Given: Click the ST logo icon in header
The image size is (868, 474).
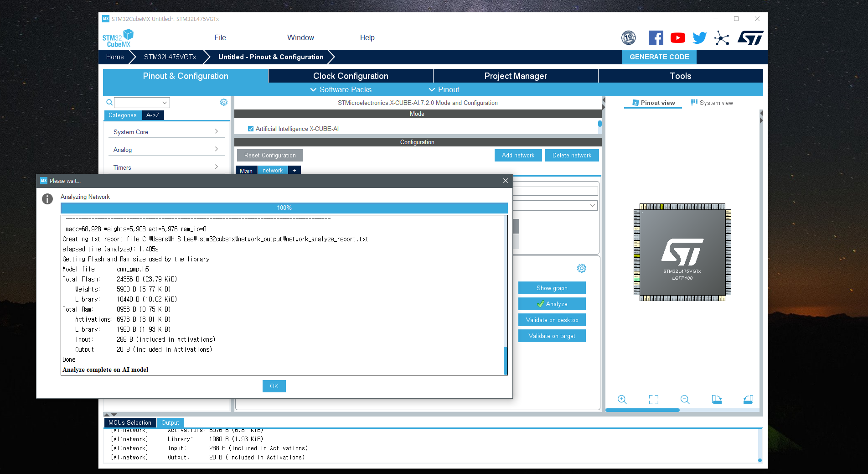Looking at the screenshot, I should (x=750, y=38).
